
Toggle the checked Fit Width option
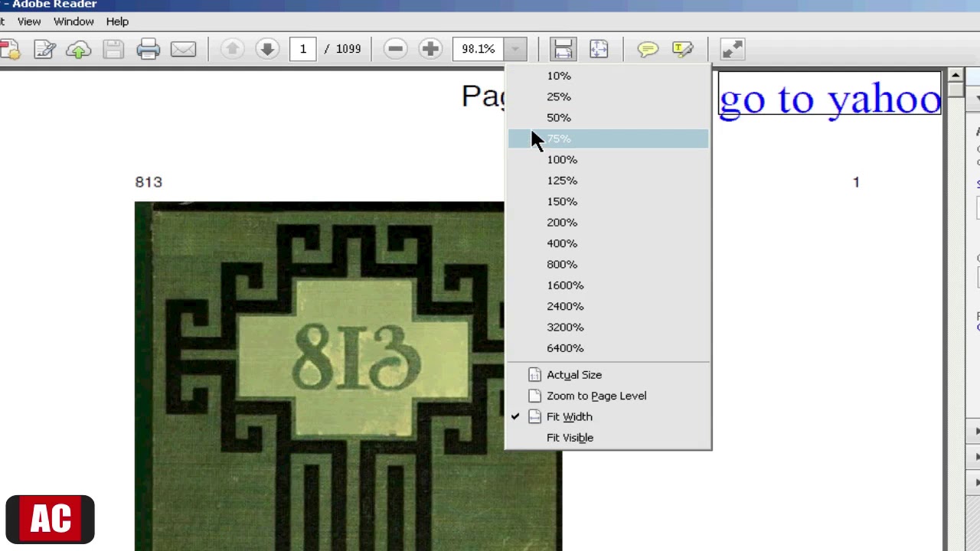[x=608, y=416]
